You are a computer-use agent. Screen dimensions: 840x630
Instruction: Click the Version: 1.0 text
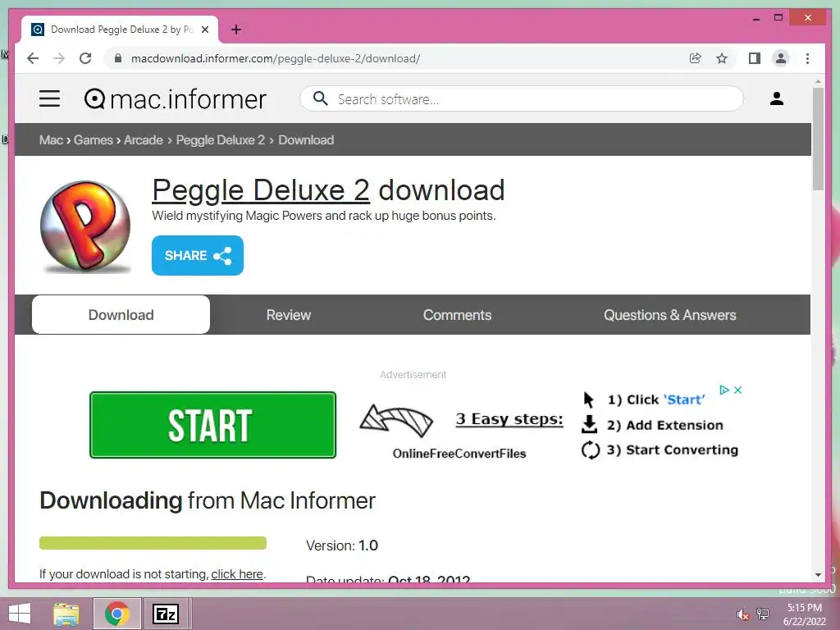[342, 546]
